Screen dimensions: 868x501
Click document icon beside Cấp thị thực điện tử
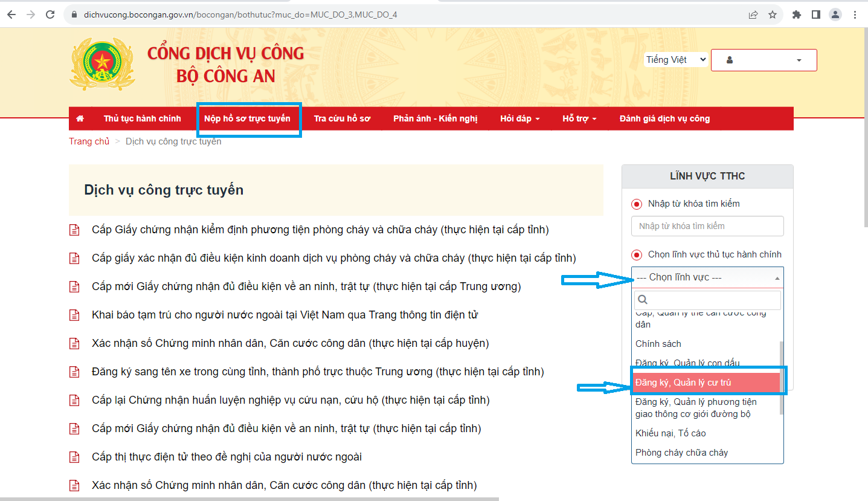(x=74, y=457)
